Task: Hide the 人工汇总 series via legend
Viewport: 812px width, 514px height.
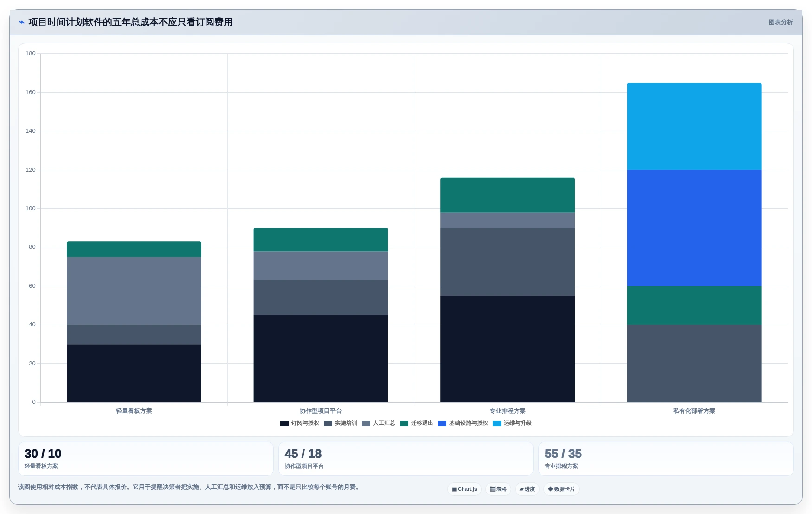Action: click(379, 423)
